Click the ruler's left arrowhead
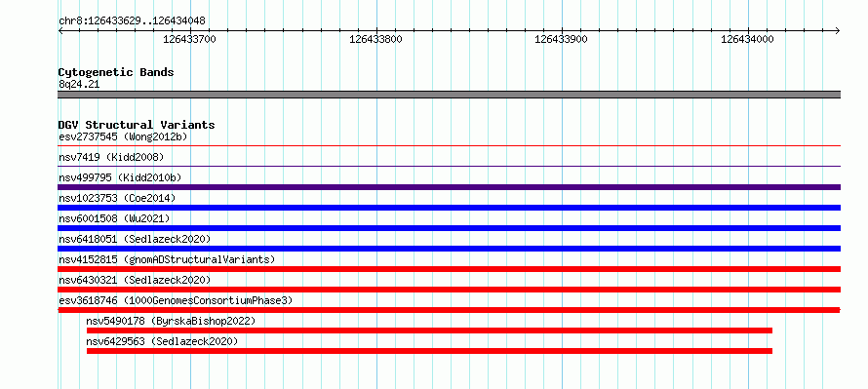The image size is (868, 389). click(60, 30)
